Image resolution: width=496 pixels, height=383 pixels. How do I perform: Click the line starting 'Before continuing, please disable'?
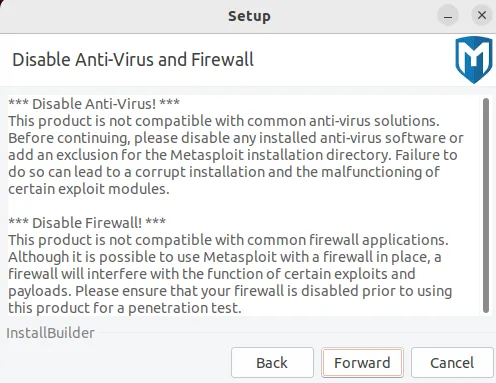coord(236,138)
